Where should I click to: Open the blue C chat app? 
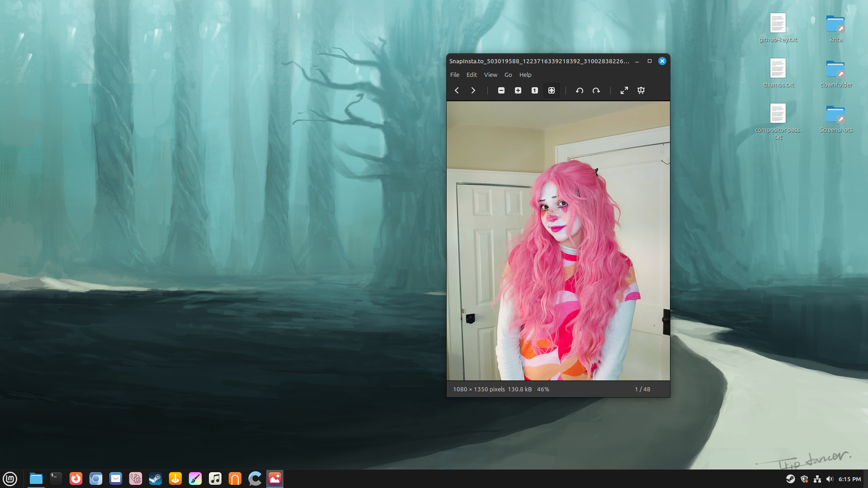(x=255, y=479)
